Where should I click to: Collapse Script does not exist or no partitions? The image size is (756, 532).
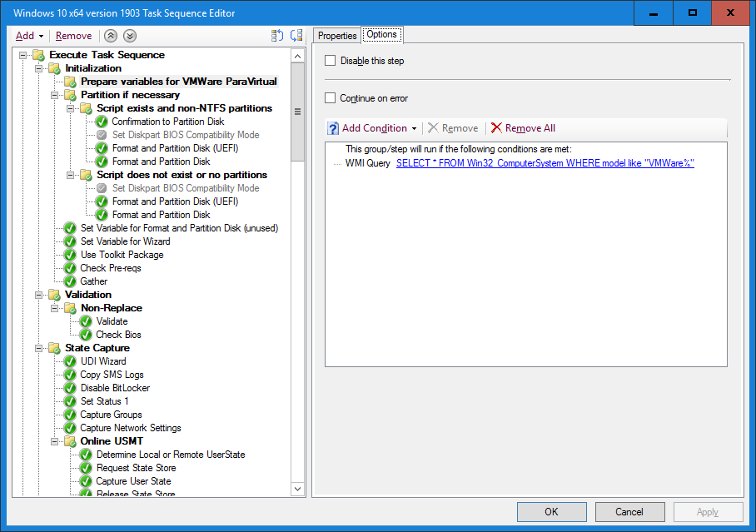click(71, 175)
